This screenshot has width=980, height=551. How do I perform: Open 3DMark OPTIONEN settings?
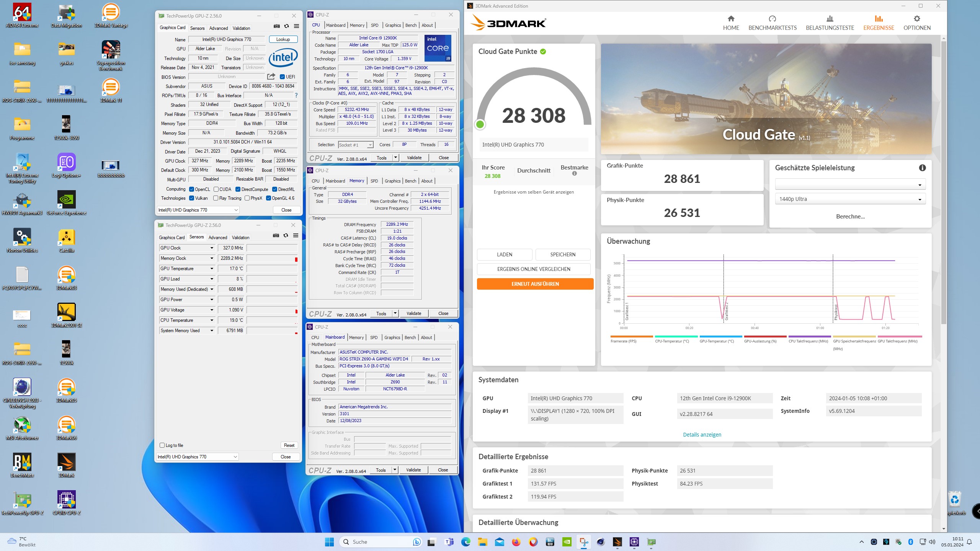point(917,23)
